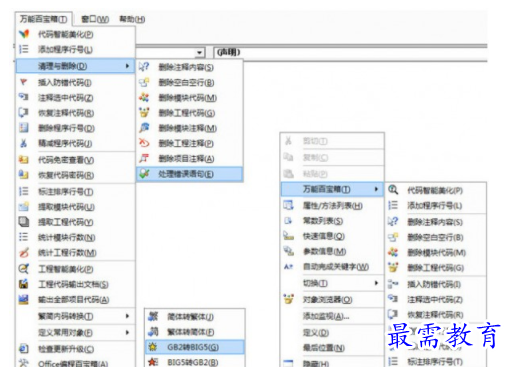Viewport: 509px width, 367px height.
Task: Choose 快速信息(Q) in the context menu
Action: click(332, 236)
